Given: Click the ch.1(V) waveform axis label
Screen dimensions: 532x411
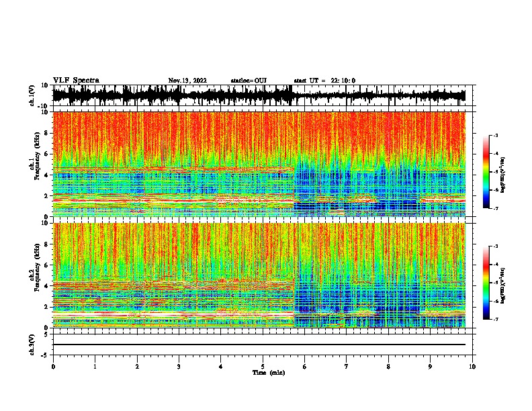Looking at the screenshot, I should [x=32, y=95].
